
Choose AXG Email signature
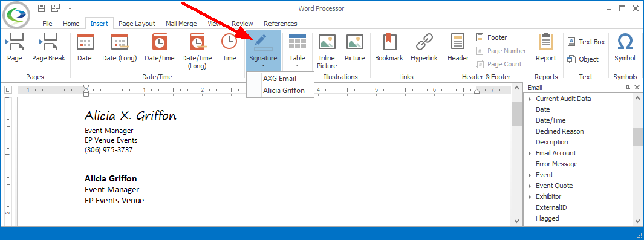pyautogui.click(x=280, y=79)
